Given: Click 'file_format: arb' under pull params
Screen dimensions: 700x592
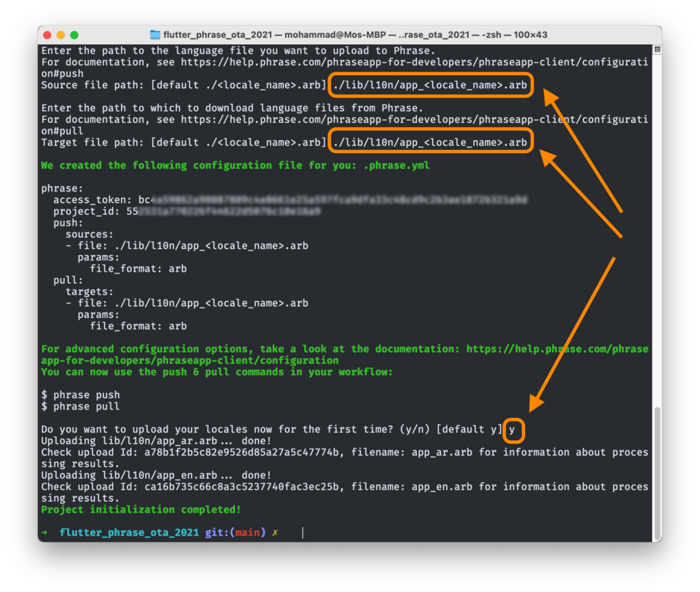Looking at the screenshot, I should pyautogui.click(x=138, y=326).
